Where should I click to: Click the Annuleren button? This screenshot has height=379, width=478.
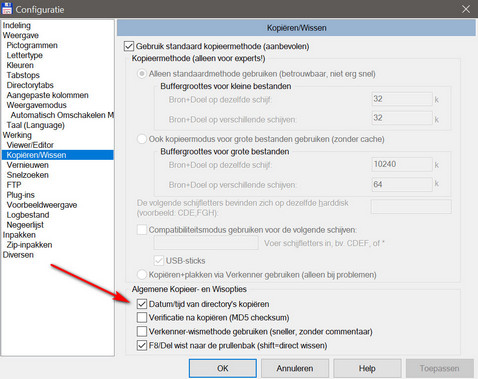pos(295,368)
